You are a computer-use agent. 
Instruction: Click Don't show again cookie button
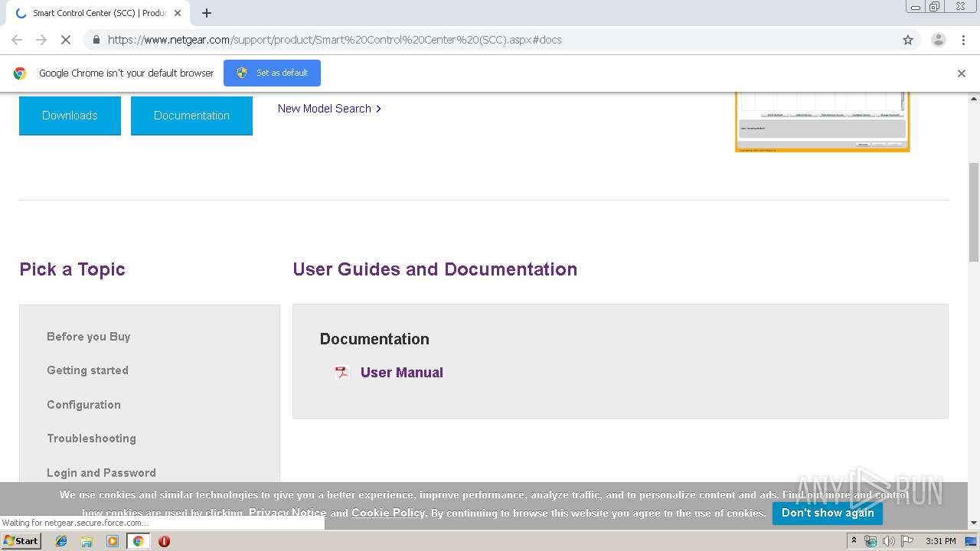click(828, 513)
